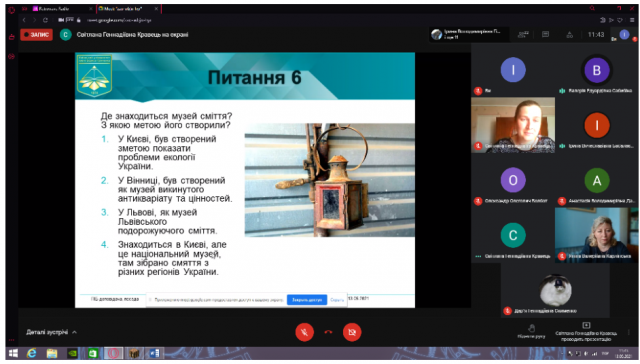This screenshot has width=640, height=364.
Task: Unmute the microphone in the call
Action: (304, 332)
